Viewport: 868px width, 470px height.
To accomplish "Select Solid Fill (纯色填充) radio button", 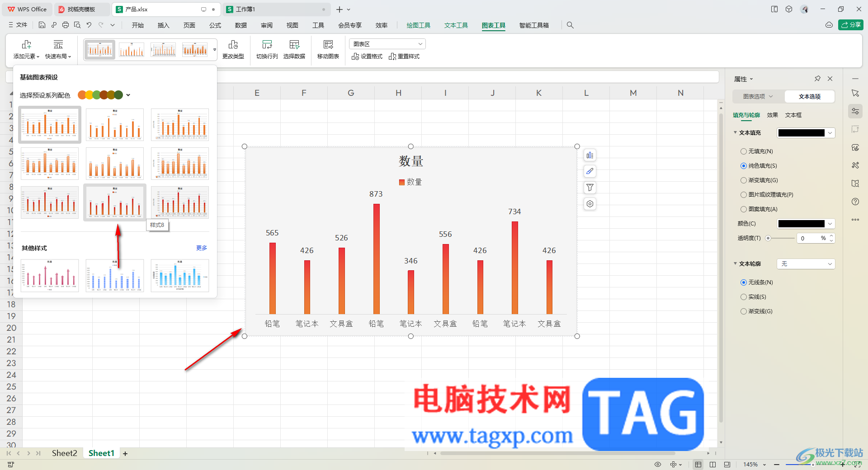I will click(744, 166).
